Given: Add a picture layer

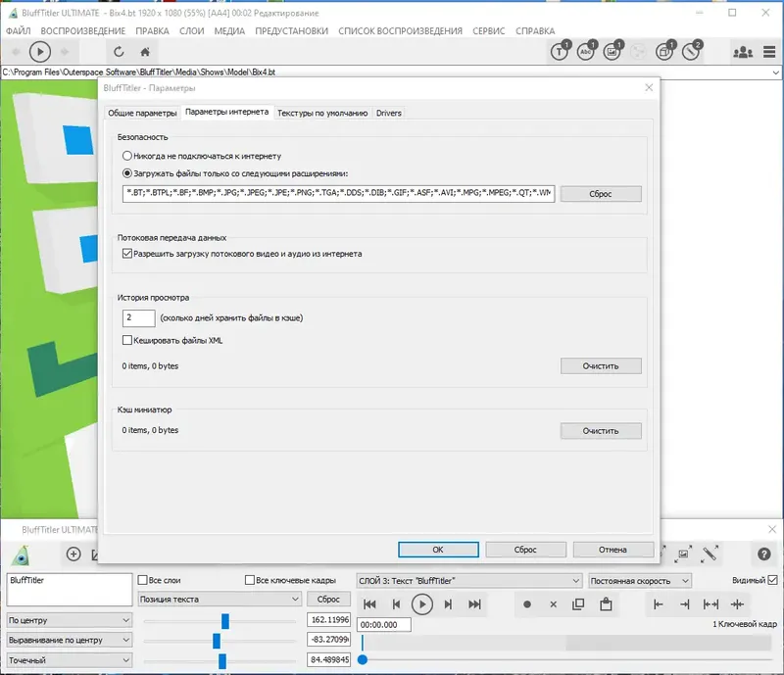Looking at the screenshot, I should point(612,51).
